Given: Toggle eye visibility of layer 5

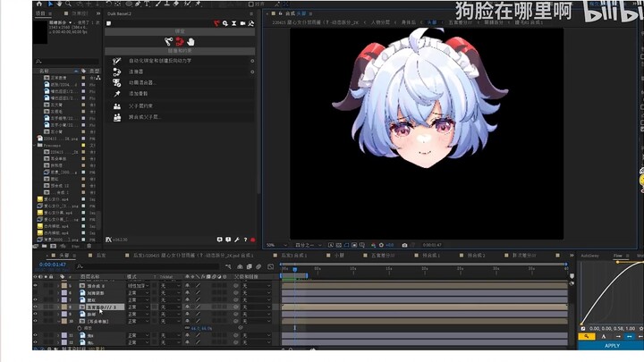Looking at the screenshot, I should point(35,286).
